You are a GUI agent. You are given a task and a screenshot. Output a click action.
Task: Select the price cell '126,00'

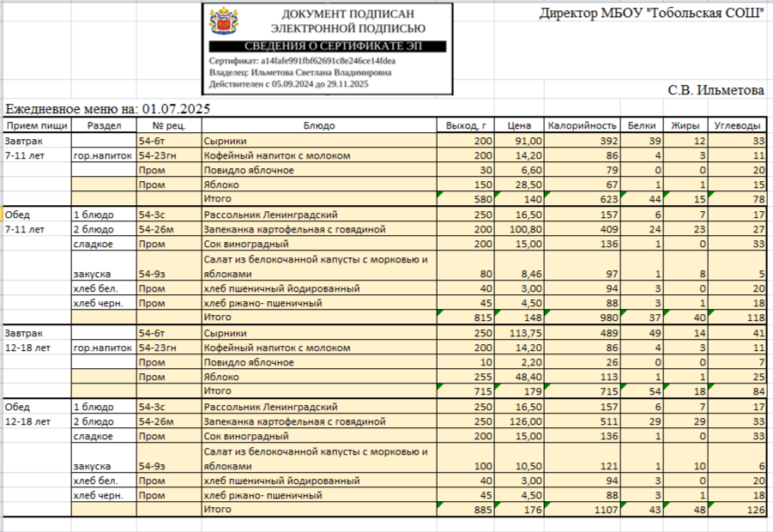click(519, 421)
